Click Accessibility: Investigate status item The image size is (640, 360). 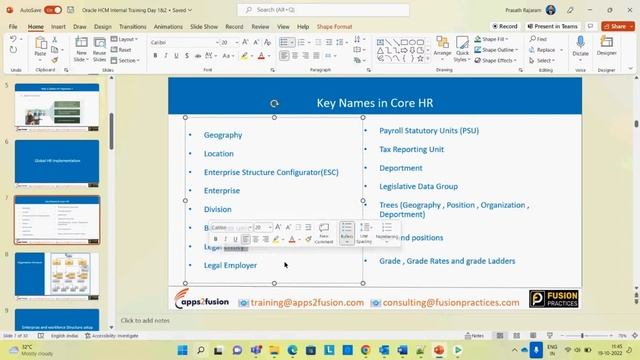pos(111,336)
